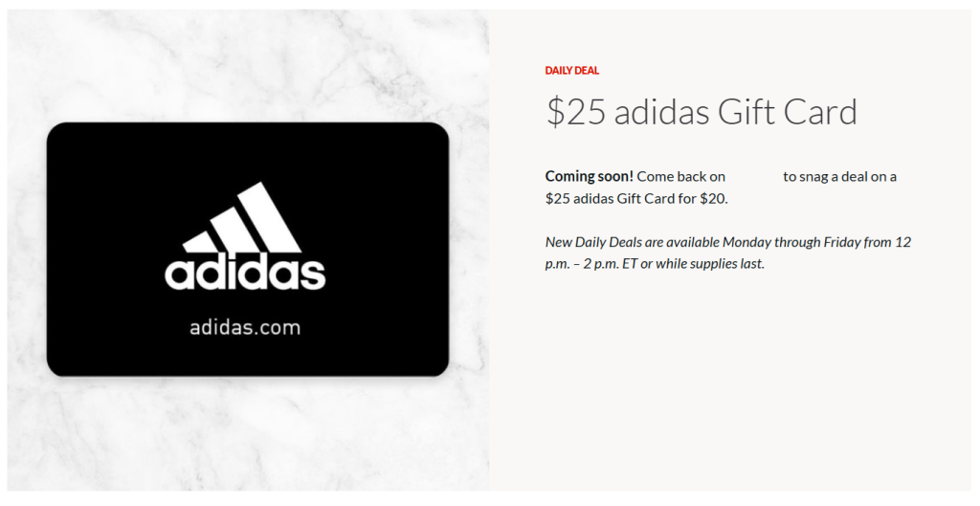The height and width of the screenshot is (506, 980).
Task: Click the bold "Coming soon!" text
Action: pos(590,176)
